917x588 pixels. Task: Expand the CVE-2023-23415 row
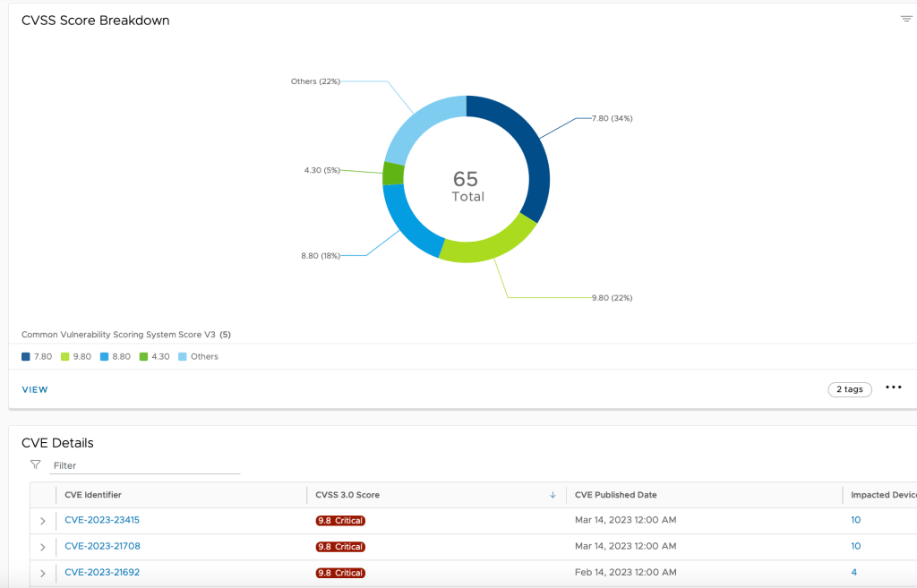pyautogui.click(x=42, y=521)
